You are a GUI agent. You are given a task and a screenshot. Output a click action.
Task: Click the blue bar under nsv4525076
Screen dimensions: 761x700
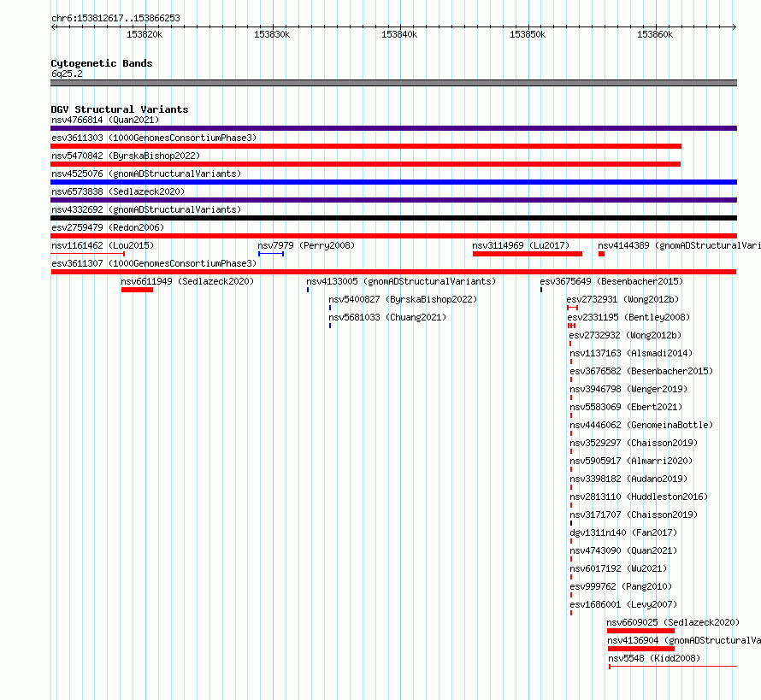click(393, 182)
